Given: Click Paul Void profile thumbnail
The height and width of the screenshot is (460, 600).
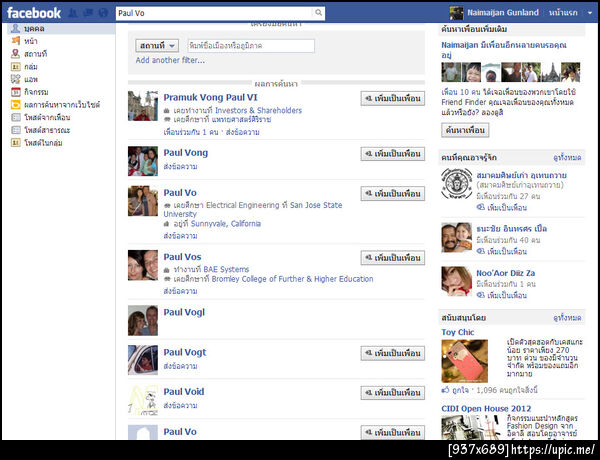Looking at the screenshot, I should coord(143,400).
